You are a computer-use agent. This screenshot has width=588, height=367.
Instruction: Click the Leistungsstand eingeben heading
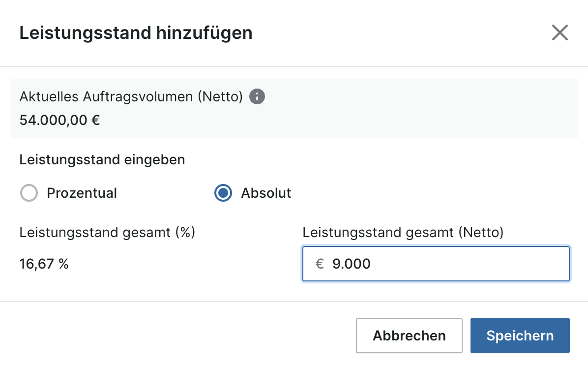coord(102,160)
